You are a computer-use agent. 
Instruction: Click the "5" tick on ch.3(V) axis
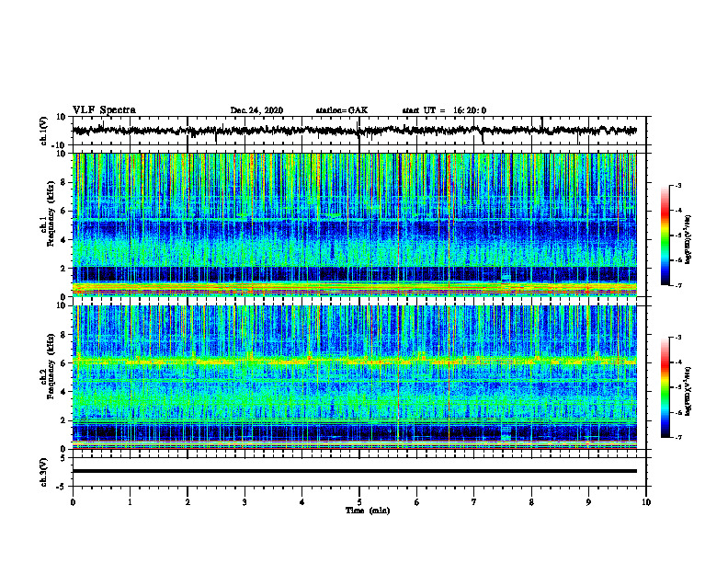click(63, 458)
